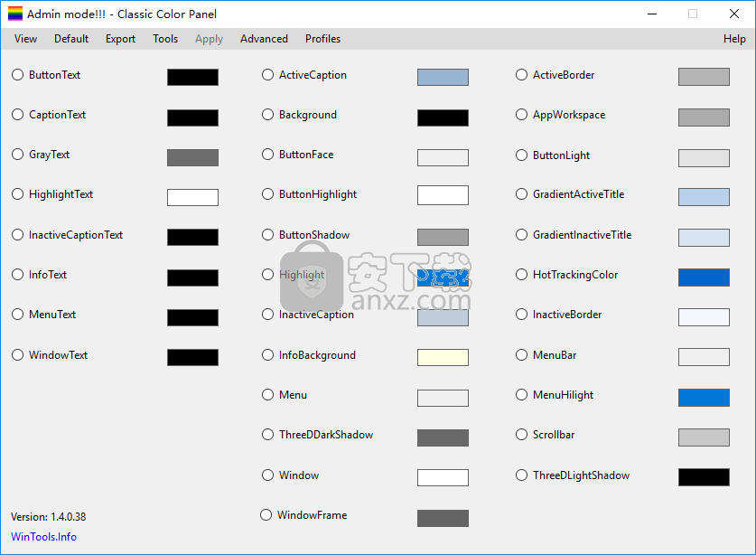
Task: Open the Export menu
Action: click(120, 39)
